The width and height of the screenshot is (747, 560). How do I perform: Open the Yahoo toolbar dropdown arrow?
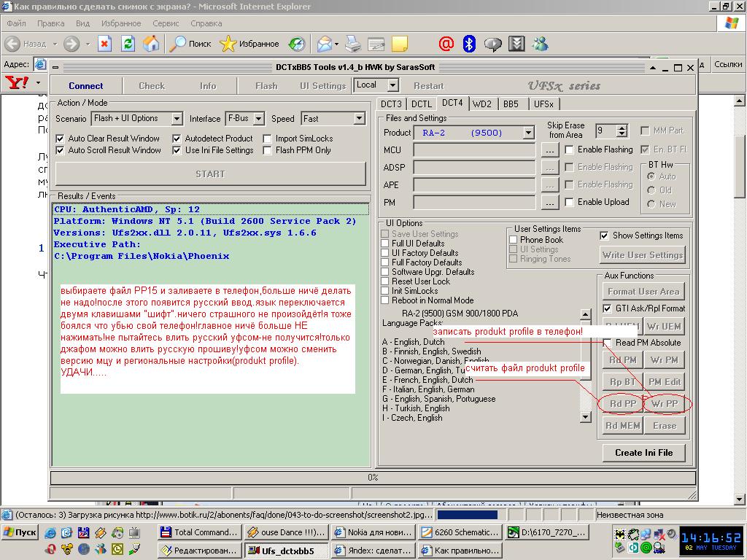point(39,83)
